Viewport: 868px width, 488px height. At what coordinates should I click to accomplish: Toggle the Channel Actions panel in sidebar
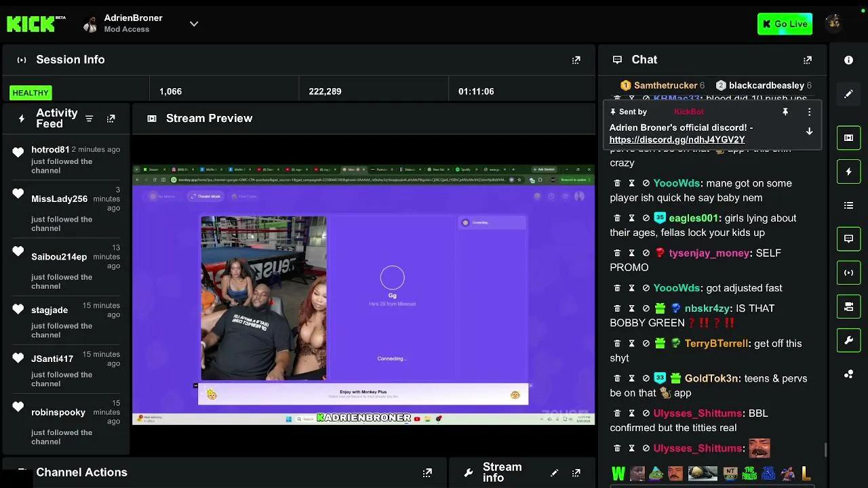[848, 306]
